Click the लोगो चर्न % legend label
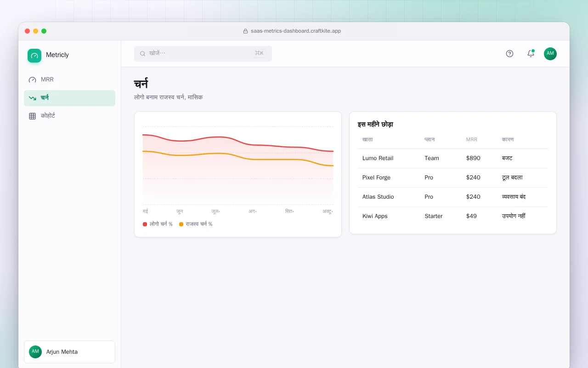This screenshot has height=368, width=588. (x=161, y=224)
